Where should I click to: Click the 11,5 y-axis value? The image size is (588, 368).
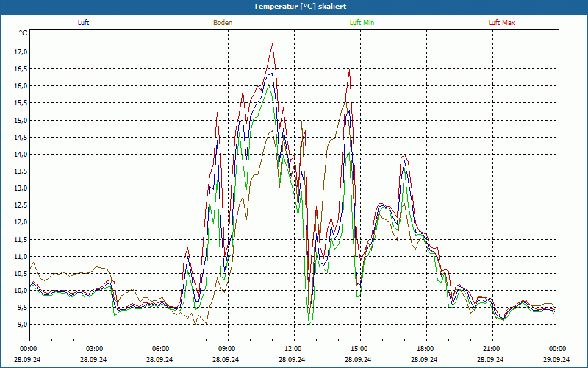pos(21,239)
